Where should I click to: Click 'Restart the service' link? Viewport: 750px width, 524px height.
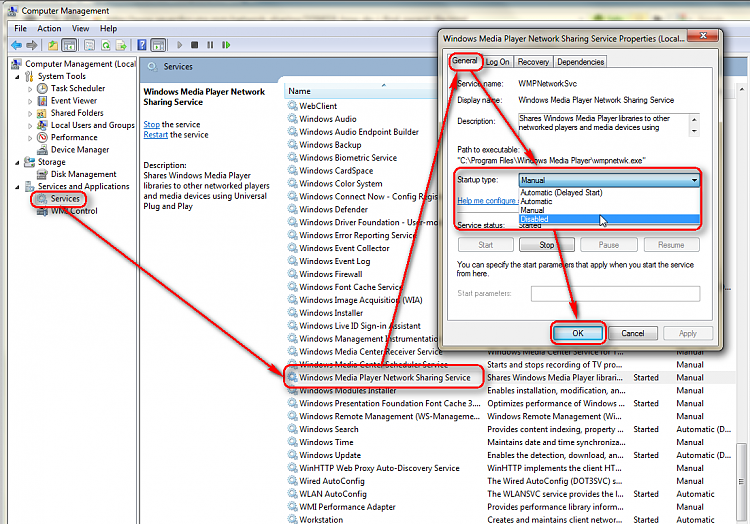pyautogui.click(x=155, y=135)
